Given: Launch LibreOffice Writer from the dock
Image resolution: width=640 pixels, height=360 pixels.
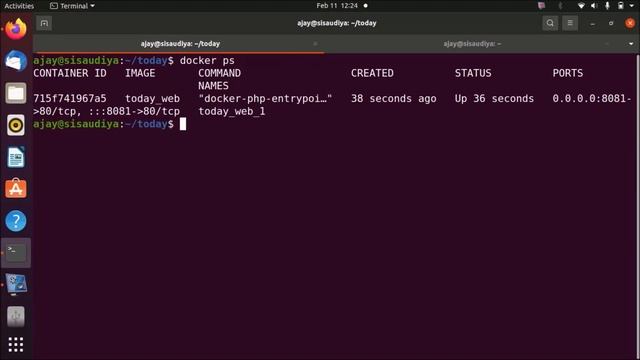Looking at the screenshot, I should point(16,157).
